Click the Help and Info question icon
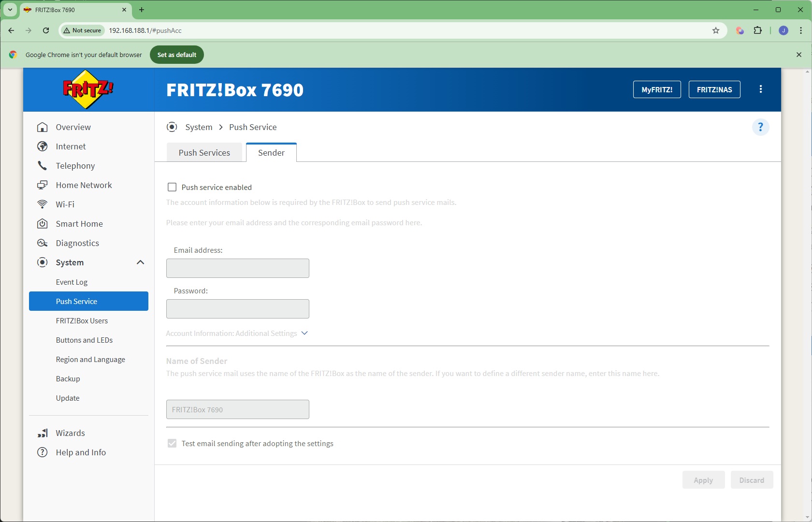The image size is (812, 522). coord(43,452)
